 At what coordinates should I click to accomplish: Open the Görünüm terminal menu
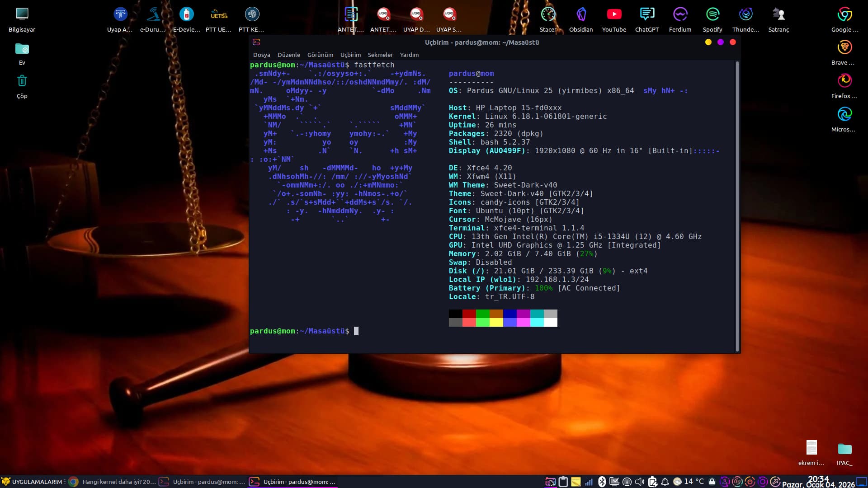coord(320,55)
